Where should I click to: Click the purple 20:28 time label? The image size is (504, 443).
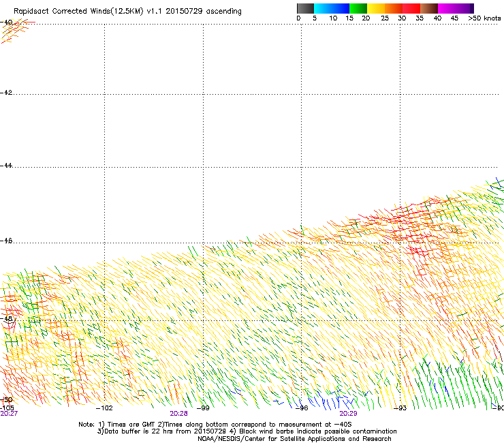point(178,414)
